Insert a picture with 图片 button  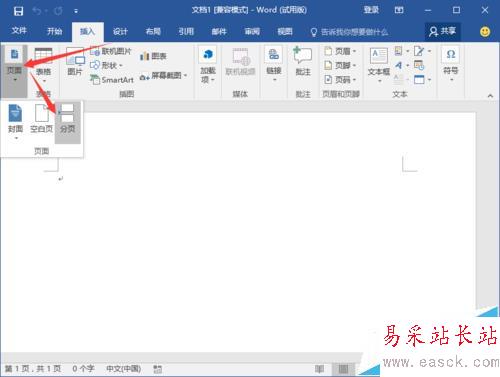pos(75,62)
